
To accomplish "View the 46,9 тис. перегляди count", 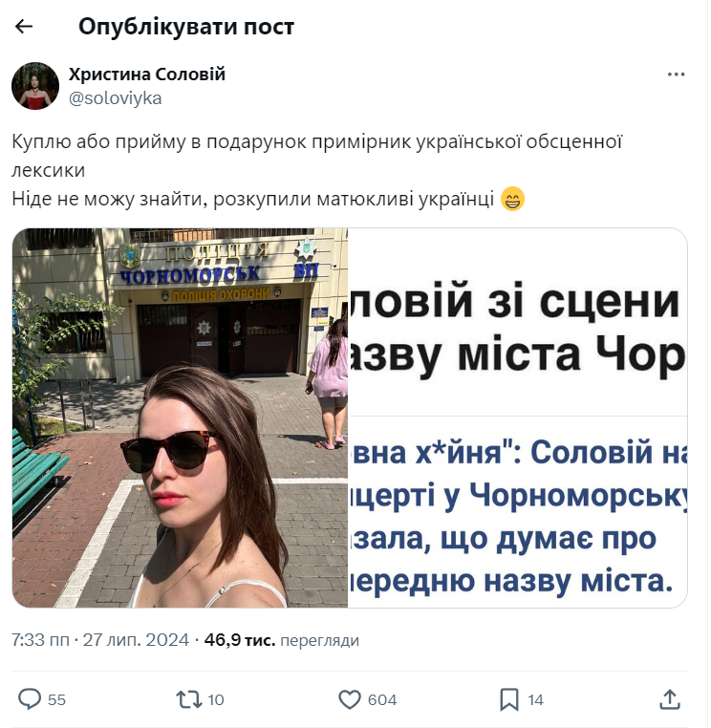I will click(x=281, y=640).
